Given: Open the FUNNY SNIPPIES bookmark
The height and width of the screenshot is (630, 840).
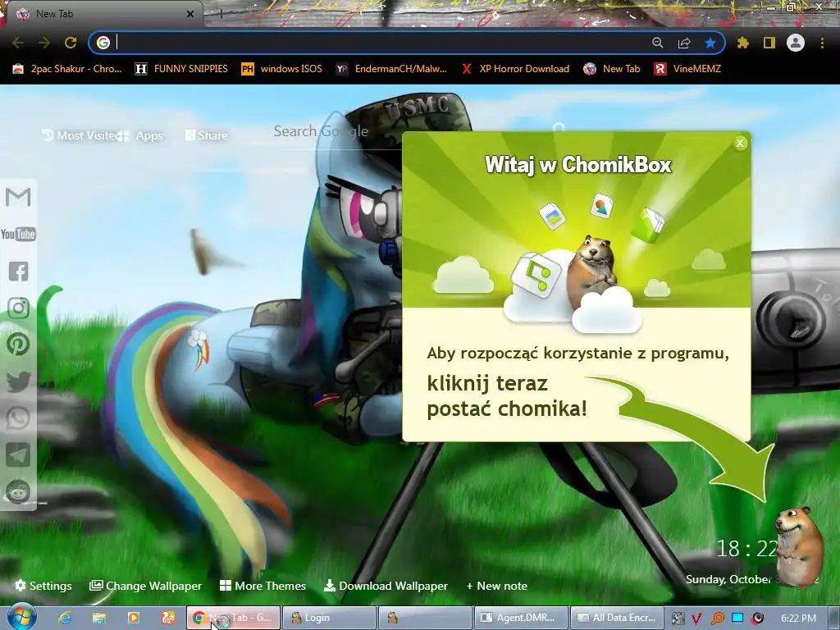Looking at the screenshot, I should click(181, 69).
